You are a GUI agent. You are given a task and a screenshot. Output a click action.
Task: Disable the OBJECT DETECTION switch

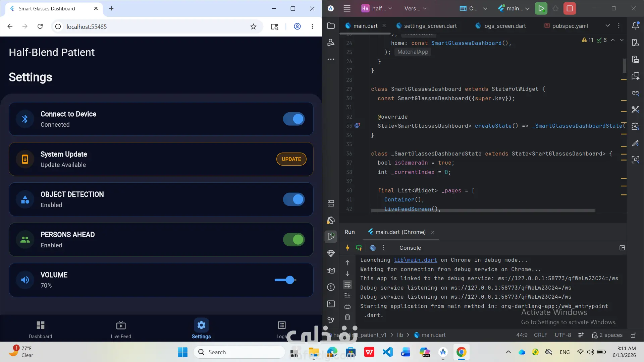(294, 199)
